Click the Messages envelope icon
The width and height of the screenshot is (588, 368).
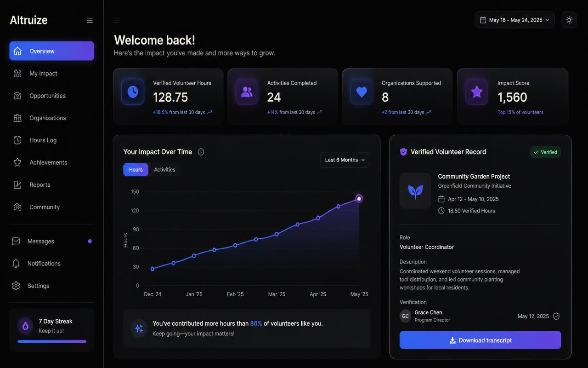click(x=16, y=241)
